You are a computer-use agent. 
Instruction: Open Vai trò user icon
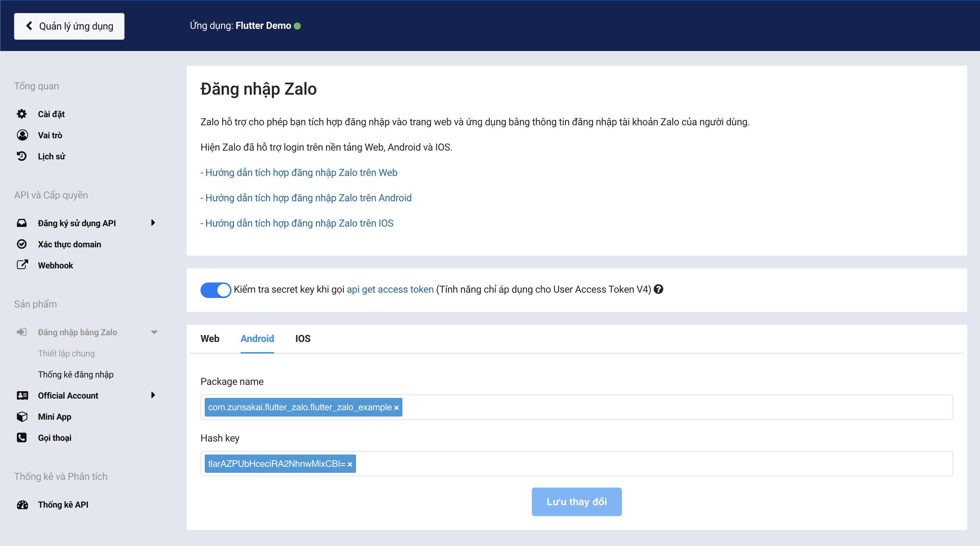22,135
